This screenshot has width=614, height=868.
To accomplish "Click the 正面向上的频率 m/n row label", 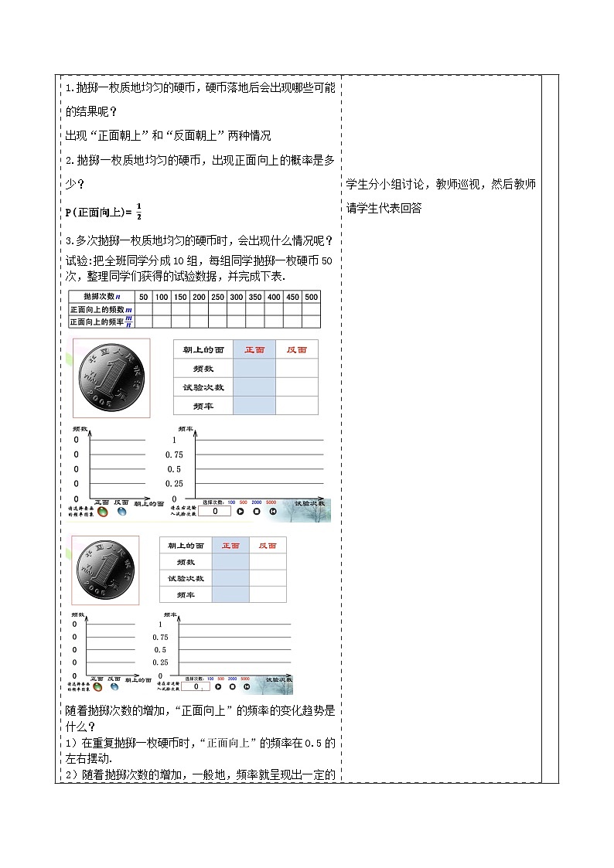I will (x=102, y=322).
